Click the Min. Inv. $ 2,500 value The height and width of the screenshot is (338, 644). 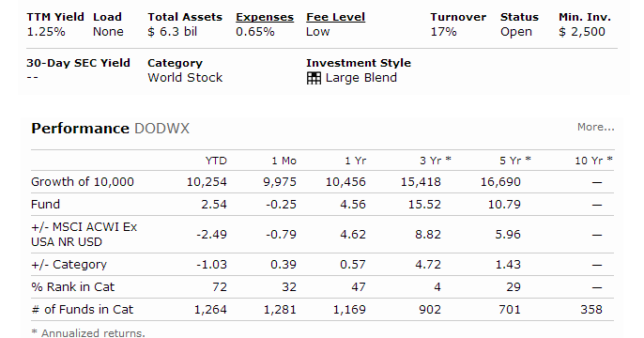(582, 32)
